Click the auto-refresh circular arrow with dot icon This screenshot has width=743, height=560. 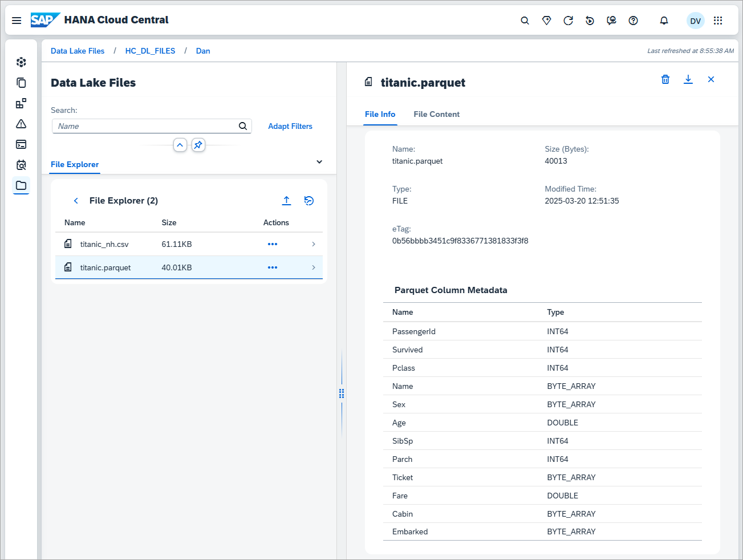coord(590,21)
